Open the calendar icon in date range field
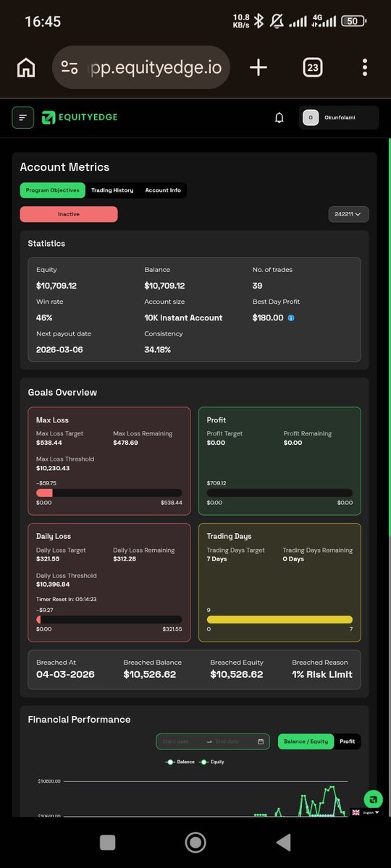 [261, 741]
